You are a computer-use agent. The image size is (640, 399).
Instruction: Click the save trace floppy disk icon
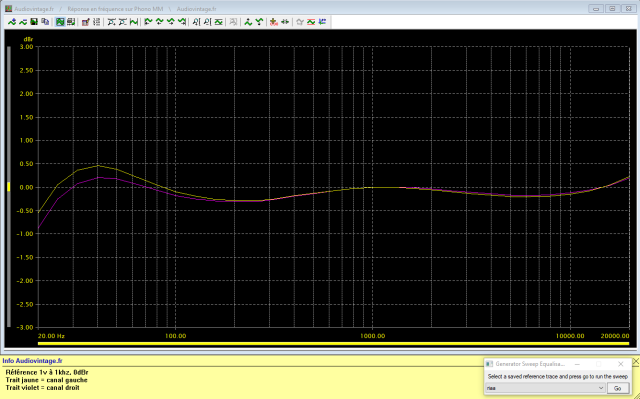(34, 22)
